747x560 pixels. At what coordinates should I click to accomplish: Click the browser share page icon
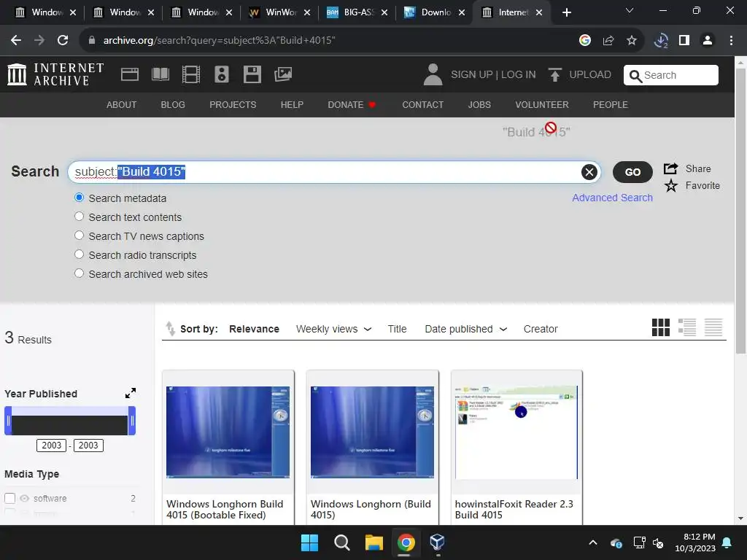608,41
